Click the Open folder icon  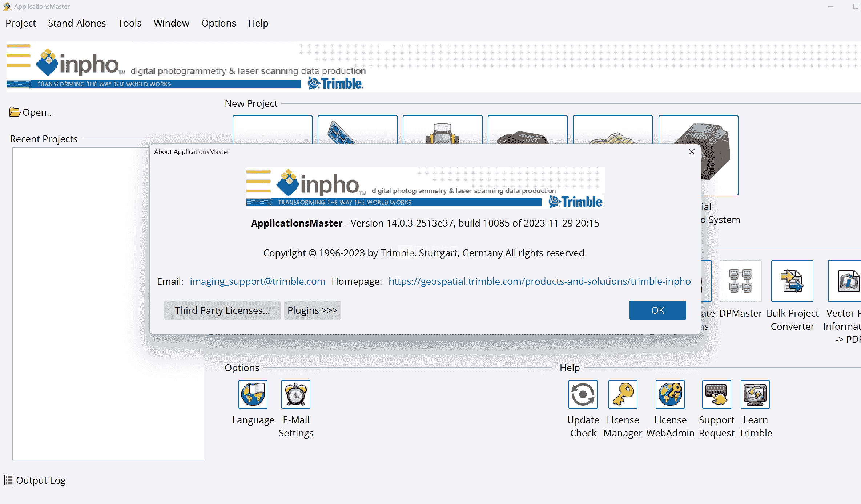[15, 112]
